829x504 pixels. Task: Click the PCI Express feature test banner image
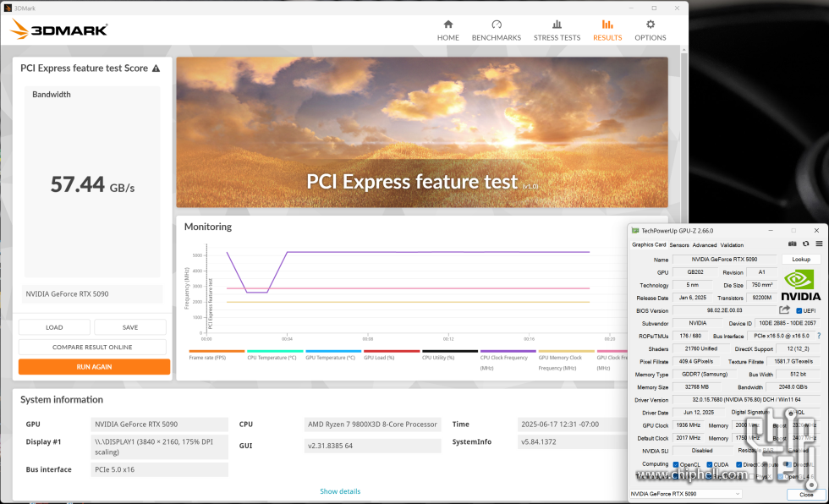422,132
